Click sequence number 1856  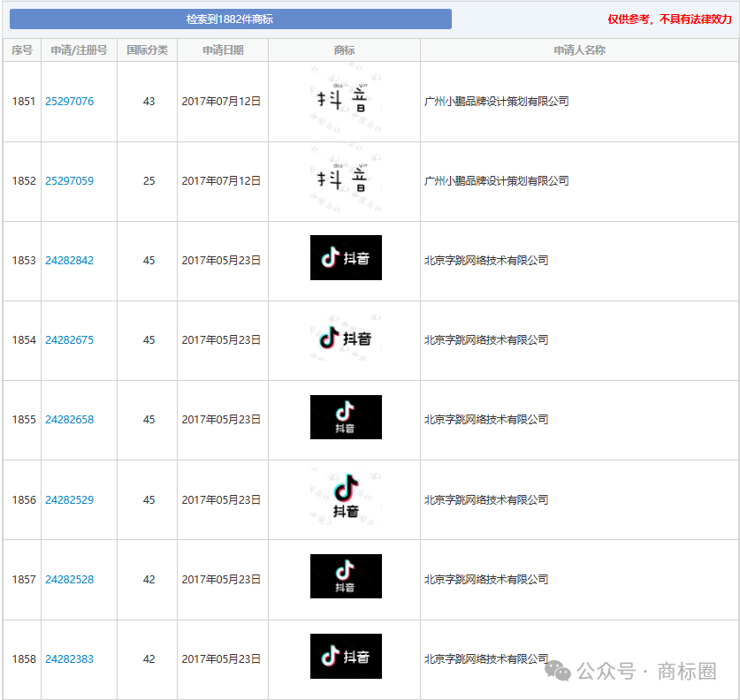tap(24, 500)
